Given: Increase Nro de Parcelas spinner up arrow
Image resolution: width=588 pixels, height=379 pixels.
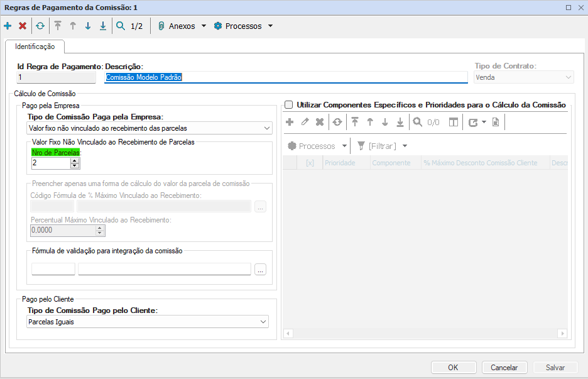Looking at the screenshot, I should click(x=75, y=161).
